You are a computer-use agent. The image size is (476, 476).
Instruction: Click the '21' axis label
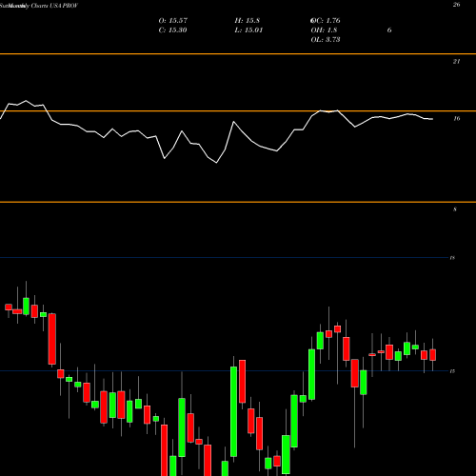pos(456,62)
